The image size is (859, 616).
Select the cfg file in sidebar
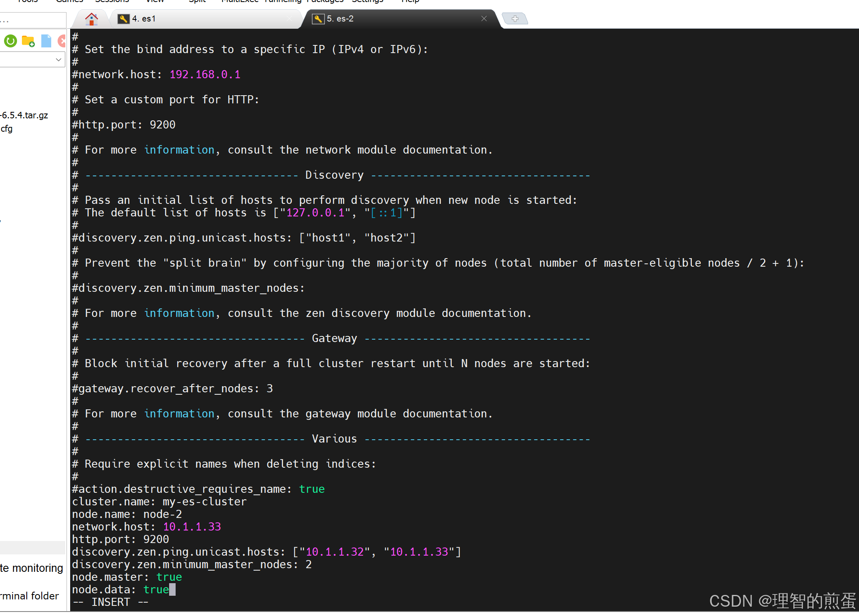[6, 129]
